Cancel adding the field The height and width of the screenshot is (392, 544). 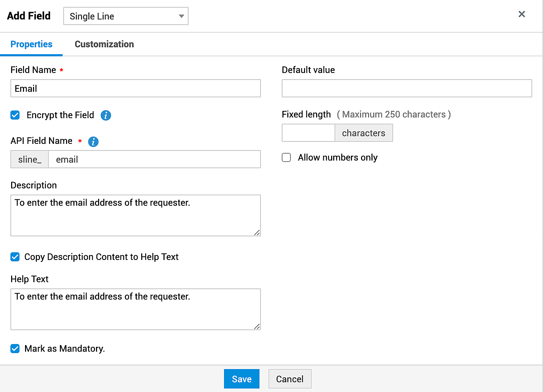[x=290, y=379]
